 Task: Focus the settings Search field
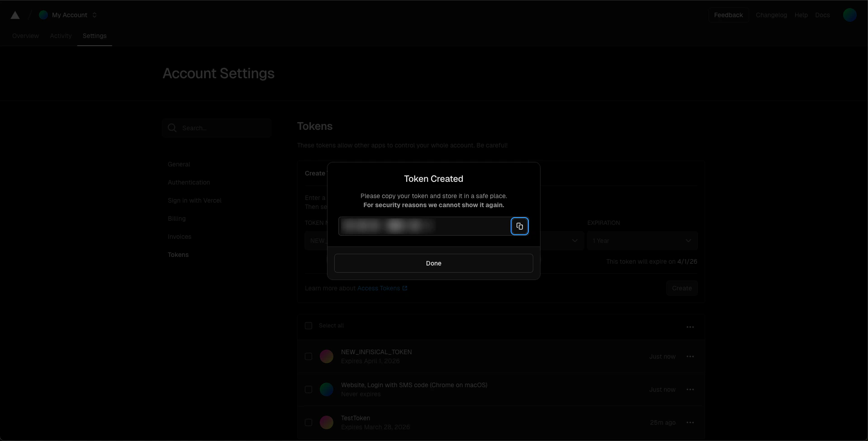217,128
